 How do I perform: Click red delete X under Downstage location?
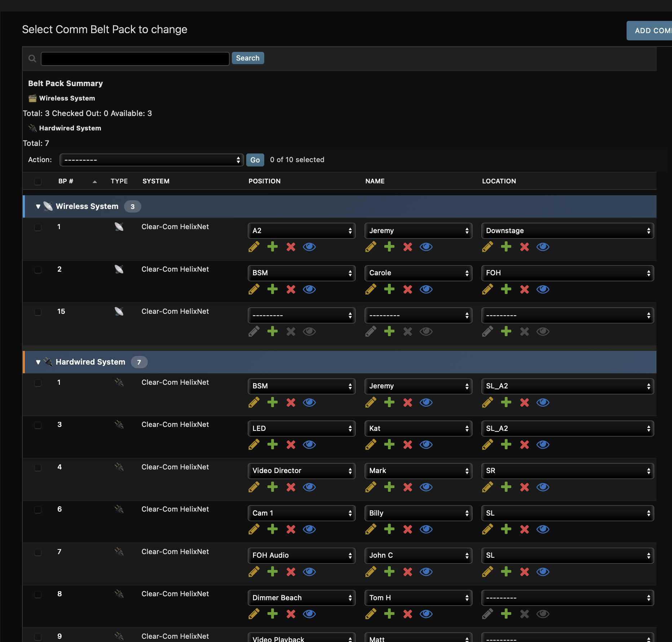point(524,247)
